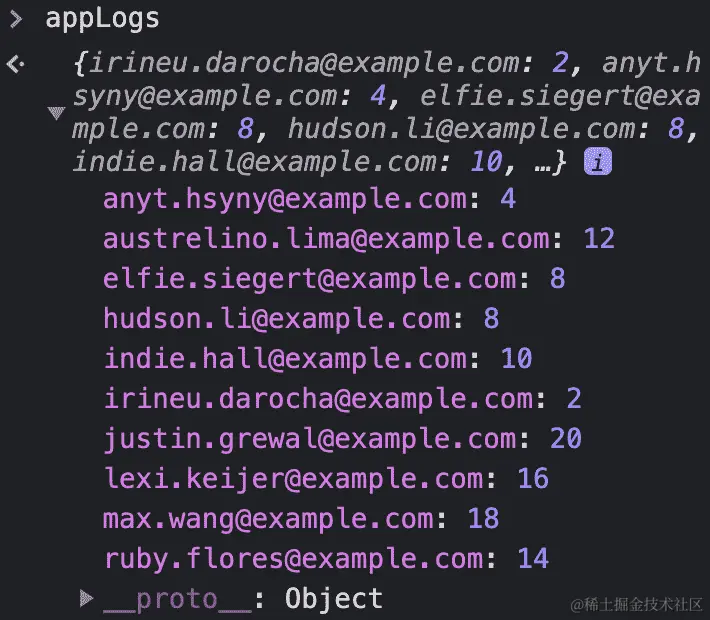Click the appLogs console input line

click(102, 19)
